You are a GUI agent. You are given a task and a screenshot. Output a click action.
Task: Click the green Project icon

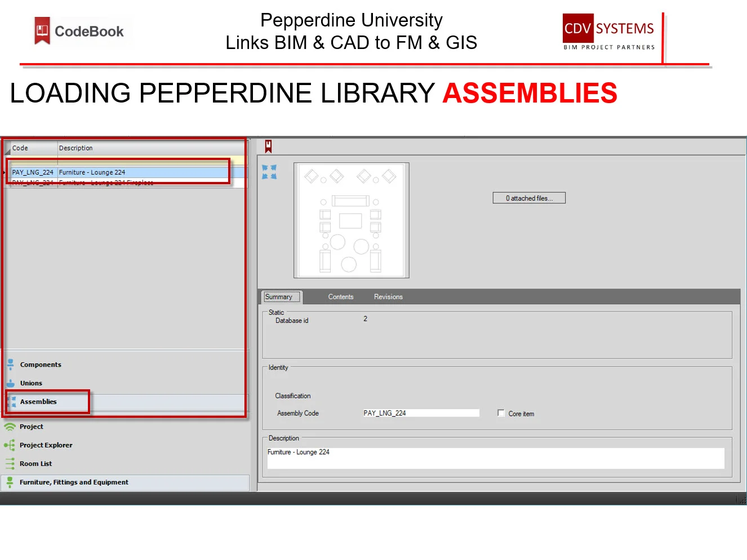coord(10,426)
